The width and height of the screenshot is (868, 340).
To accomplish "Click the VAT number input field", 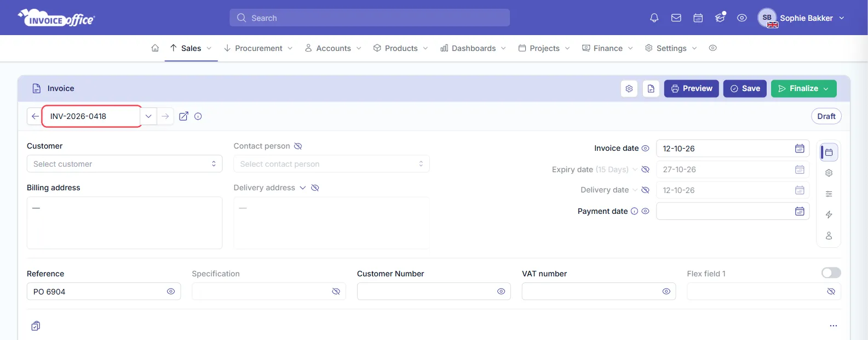I will pos(599,291).
